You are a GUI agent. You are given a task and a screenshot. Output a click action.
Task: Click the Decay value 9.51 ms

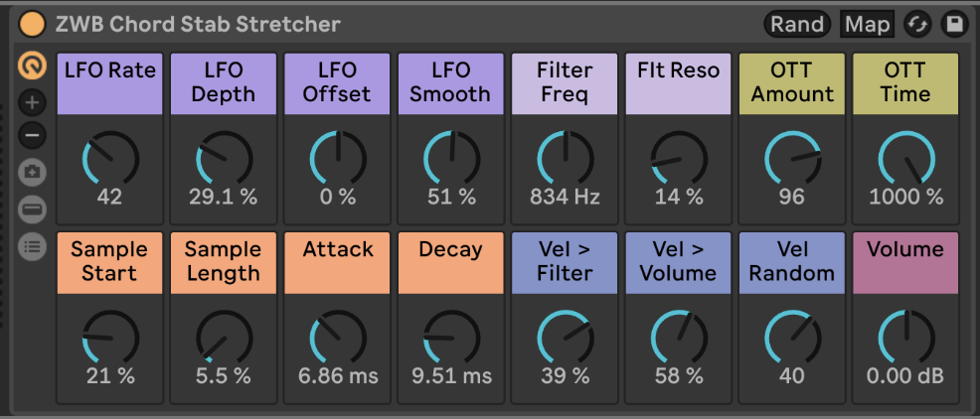coord(451,376)
